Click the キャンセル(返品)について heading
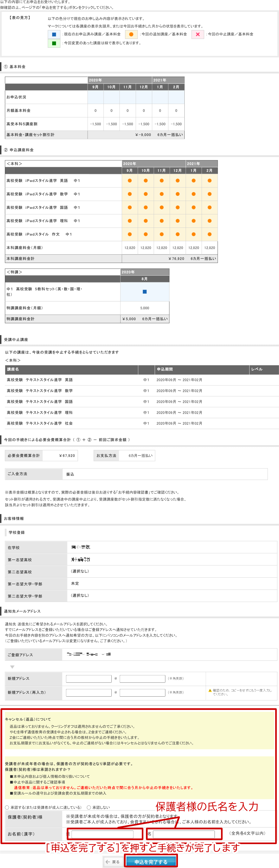Screen dimensions: 279x868 pos(28,719)
